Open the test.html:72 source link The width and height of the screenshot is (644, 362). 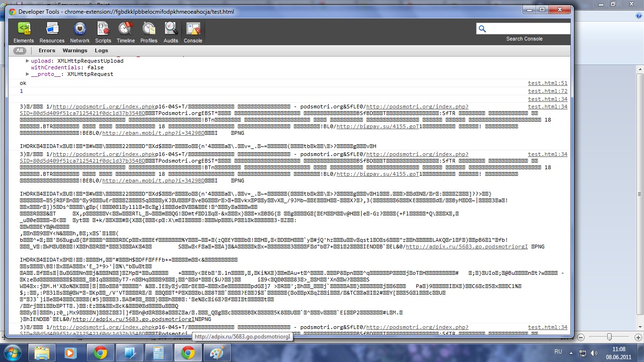(547, 91)
